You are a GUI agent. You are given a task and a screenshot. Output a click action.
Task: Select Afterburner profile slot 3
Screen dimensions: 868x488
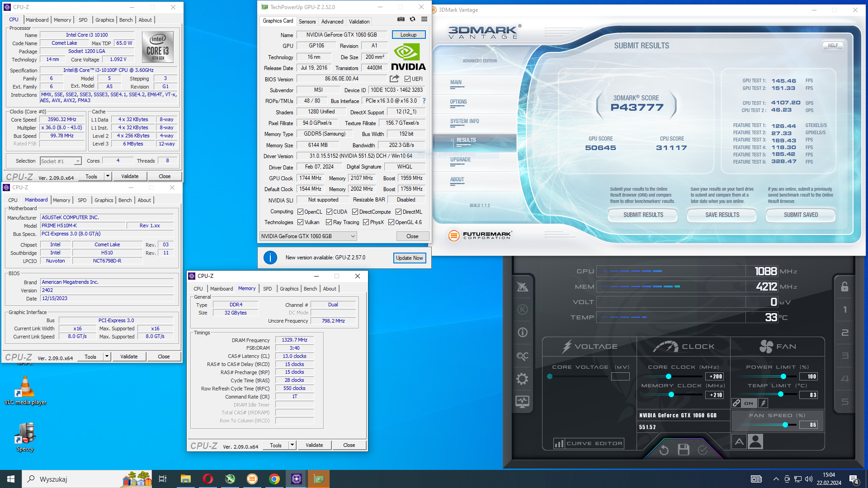pyautogui.click(x=844, y=356)
